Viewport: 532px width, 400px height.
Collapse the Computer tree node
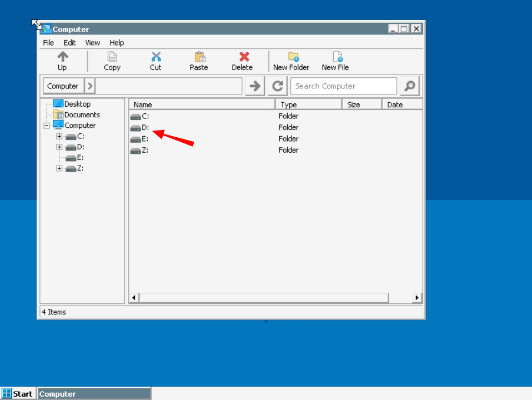47,126
